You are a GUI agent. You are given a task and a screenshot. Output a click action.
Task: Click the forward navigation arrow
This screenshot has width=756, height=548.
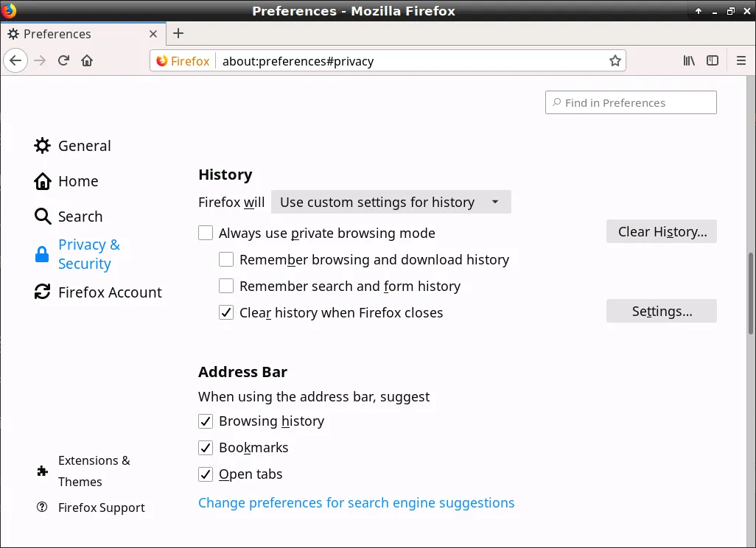[40, 60]
